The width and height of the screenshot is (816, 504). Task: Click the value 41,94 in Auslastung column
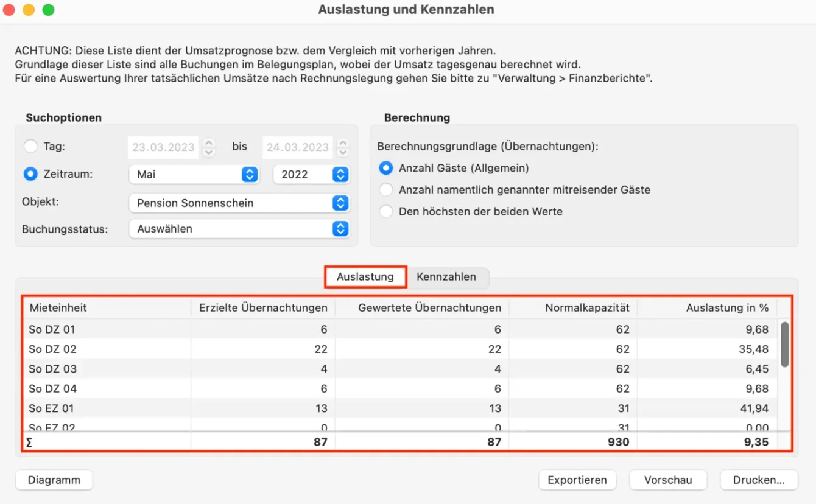(x=756, y=408)
